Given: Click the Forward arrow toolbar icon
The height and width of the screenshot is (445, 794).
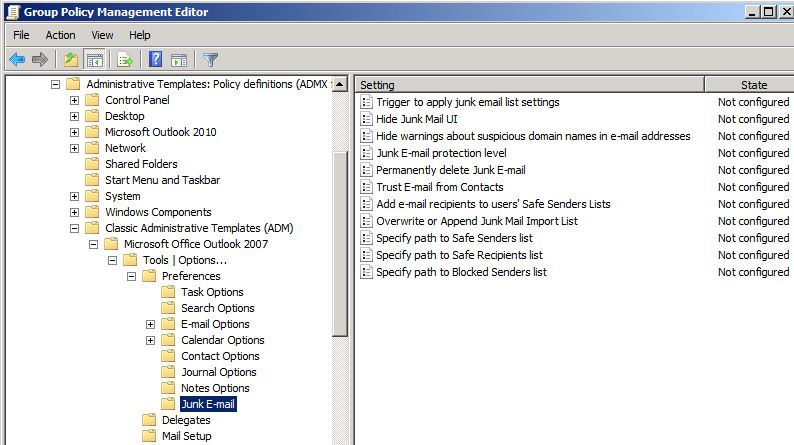Looking at the screenshot, I should coord(40,60).
